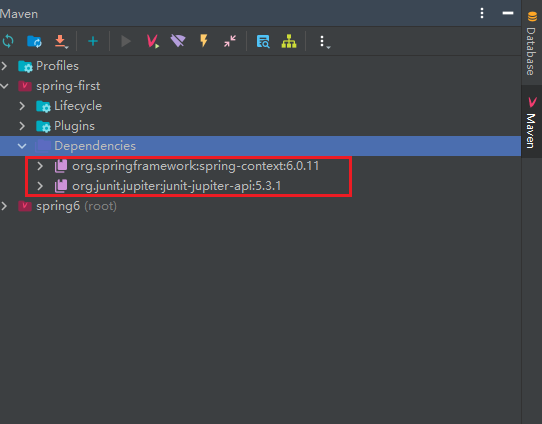The width and height of the screenshot is (542, 424).
Task: Toggle offline mode icon
Action: (178, 41)
